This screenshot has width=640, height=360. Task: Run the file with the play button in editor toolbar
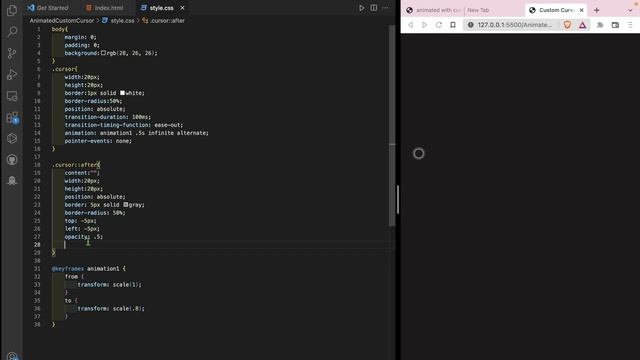(x=361, y=8)
